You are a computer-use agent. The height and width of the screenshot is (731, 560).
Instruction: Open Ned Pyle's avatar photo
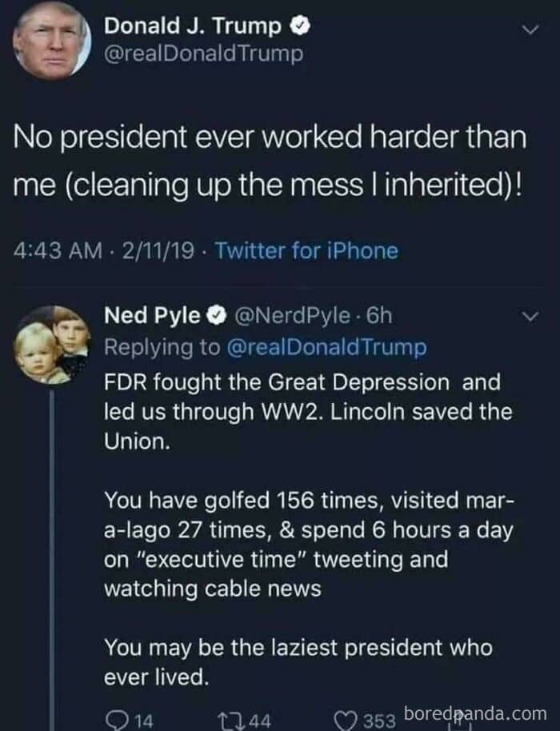52,346
